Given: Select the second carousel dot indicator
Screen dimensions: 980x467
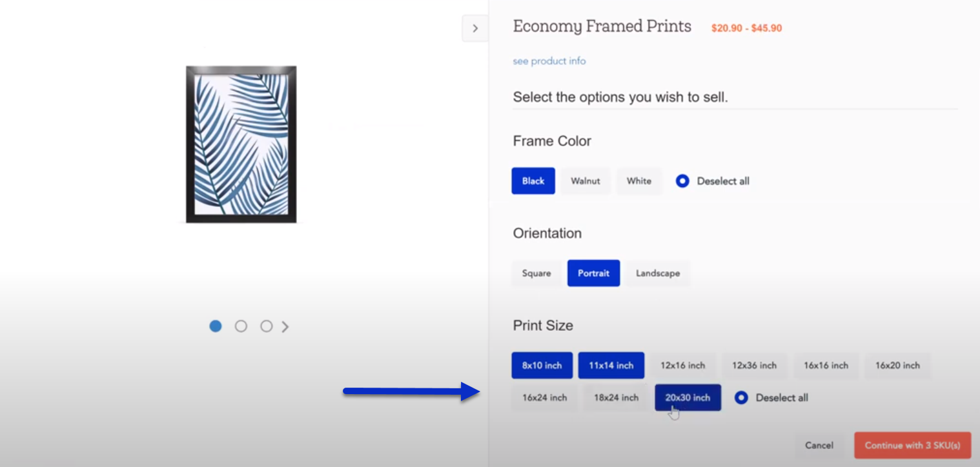Looking at the screenshot, I should [x=241, y=326].
